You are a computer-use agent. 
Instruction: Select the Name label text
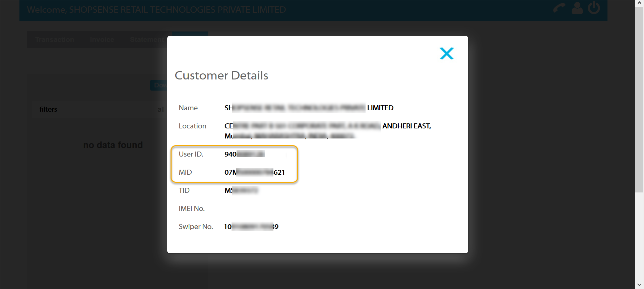coord(188,108)
